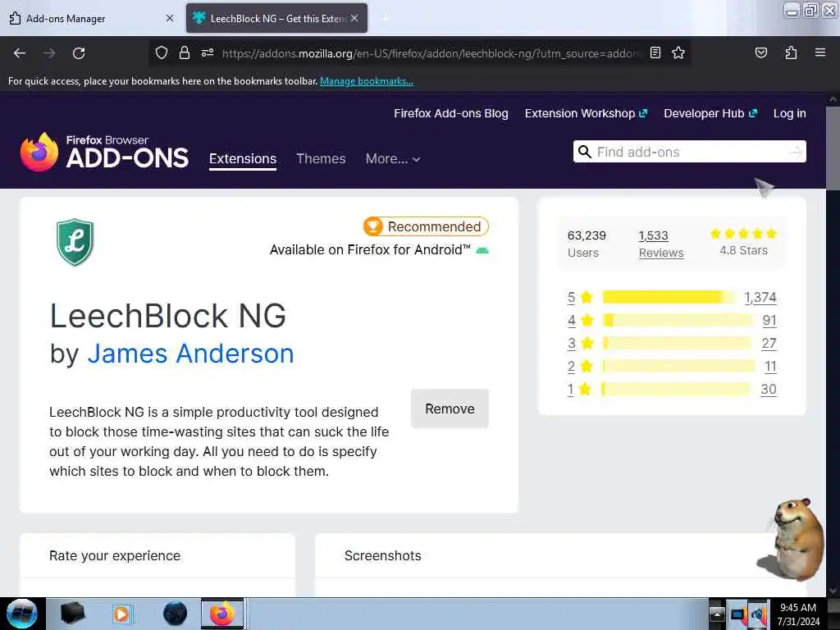Open the 30 one-star reviews count
The width and height of the screenshot is (840, 630).
[x=768, y=390]
